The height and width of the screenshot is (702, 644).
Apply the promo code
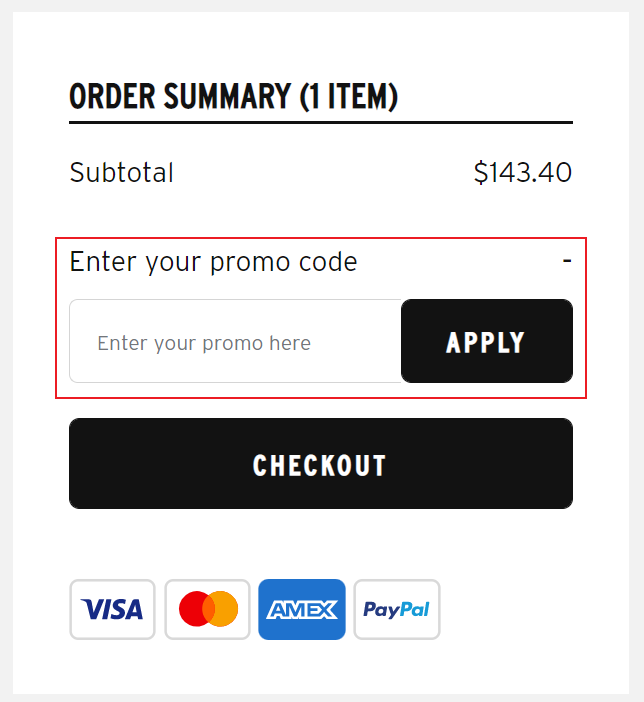point(487,341)
